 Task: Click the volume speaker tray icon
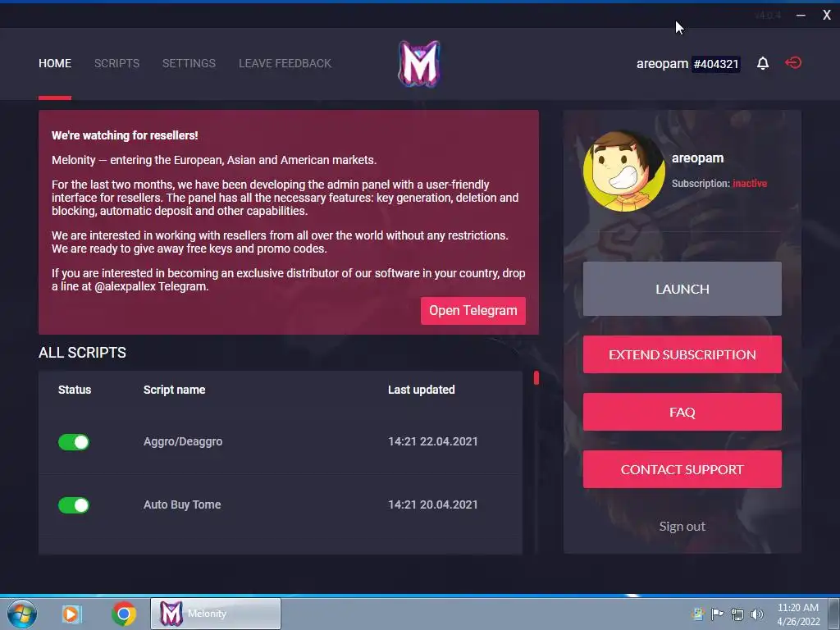pos(757,614)
